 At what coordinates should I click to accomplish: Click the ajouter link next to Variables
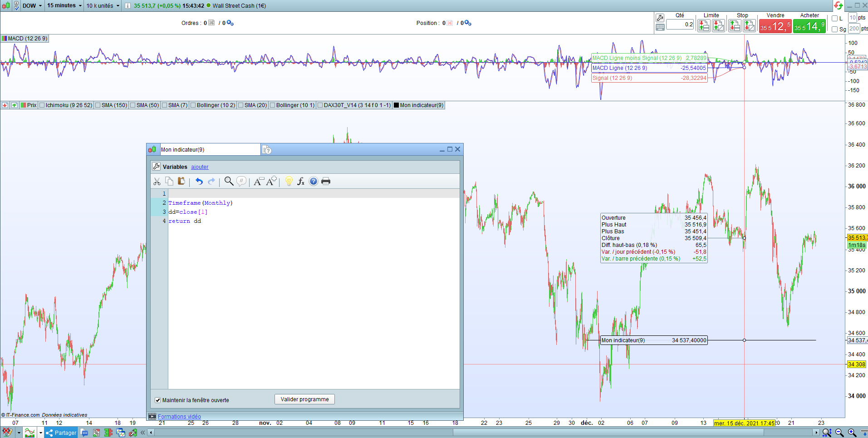(200, 167)
